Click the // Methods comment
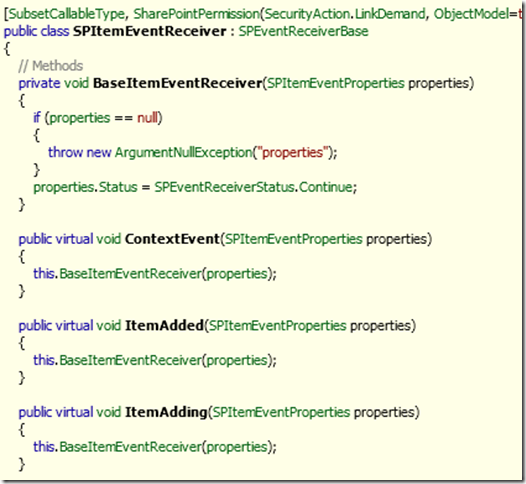526x484 pixels. pyautogui.click(x=51, y=66)
